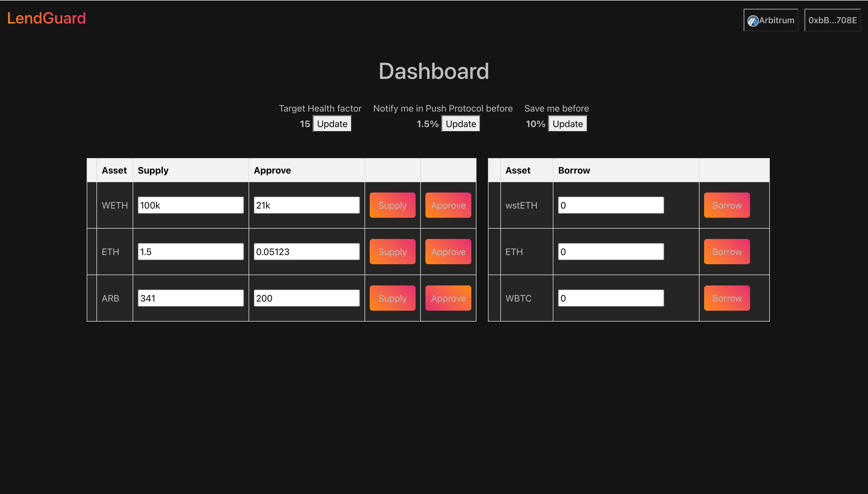
Task: Update Push Protocol notify threshold
Action: [463, 123]
